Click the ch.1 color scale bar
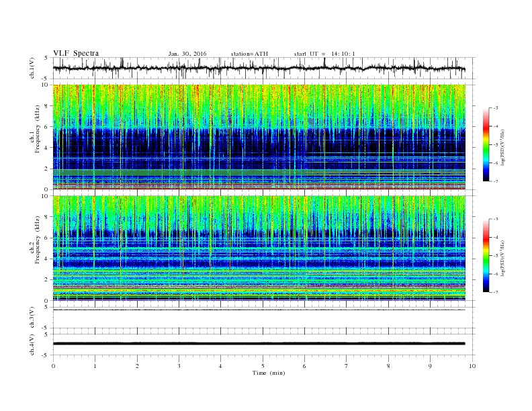Image resolution: width=532 pixels, height=411 pixels. [486, 144]
